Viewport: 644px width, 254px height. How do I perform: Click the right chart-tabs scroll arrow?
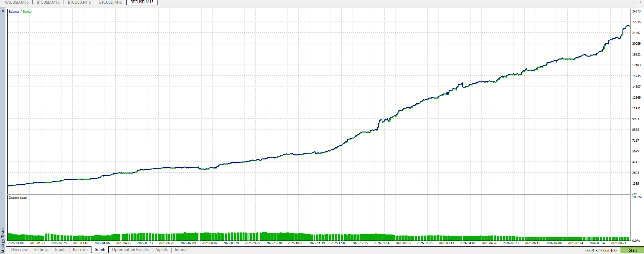[x=640, y=2]
